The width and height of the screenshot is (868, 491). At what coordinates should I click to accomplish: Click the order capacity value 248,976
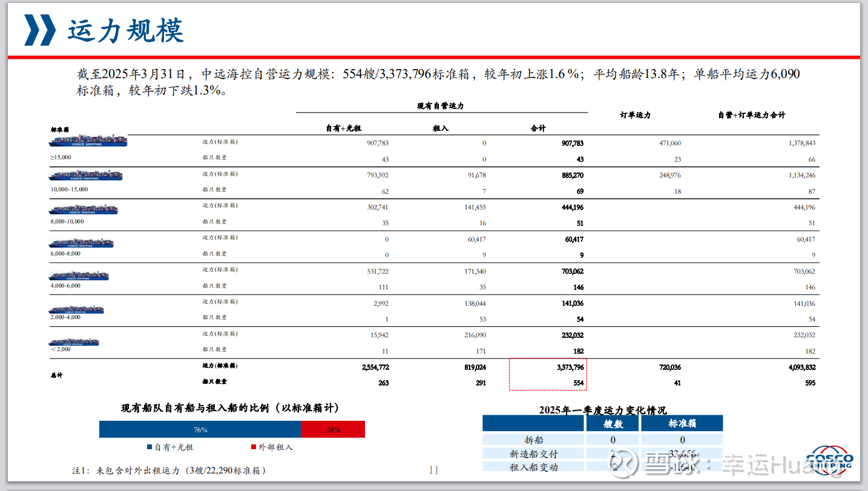click(669, 176)
